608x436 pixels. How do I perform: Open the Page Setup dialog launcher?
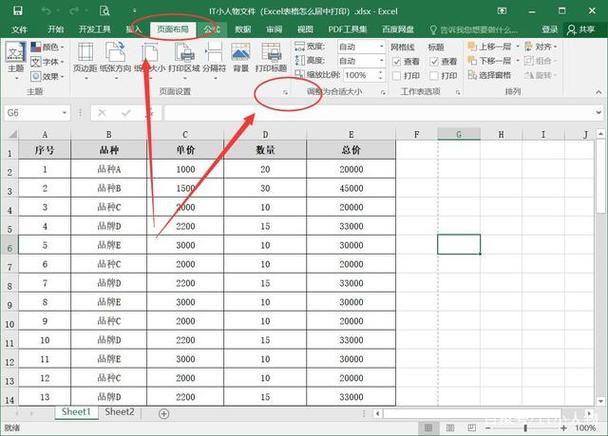point(285,92)
